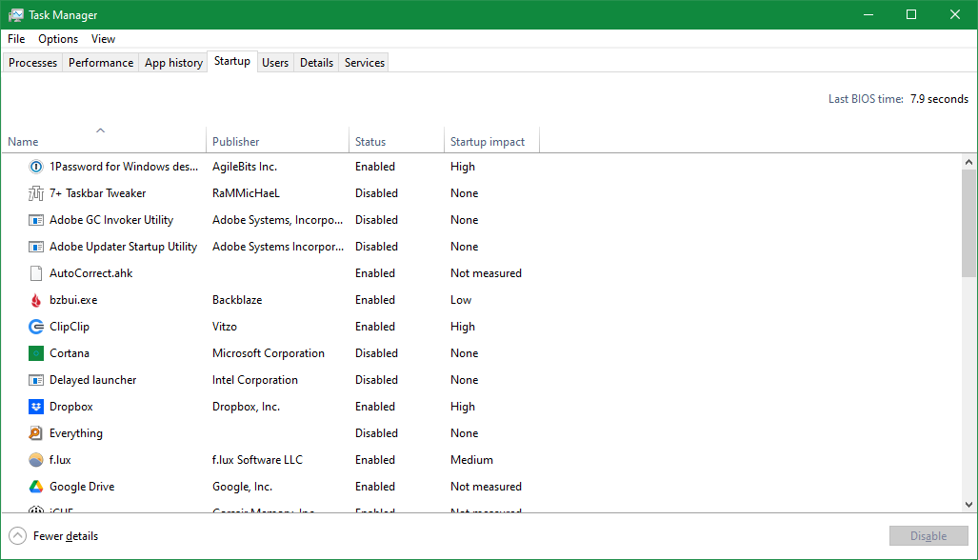Viewport: 978px width, 560px height.
Task: Click the Backblaze bzbui.exe flame icon
Action: 35,299
